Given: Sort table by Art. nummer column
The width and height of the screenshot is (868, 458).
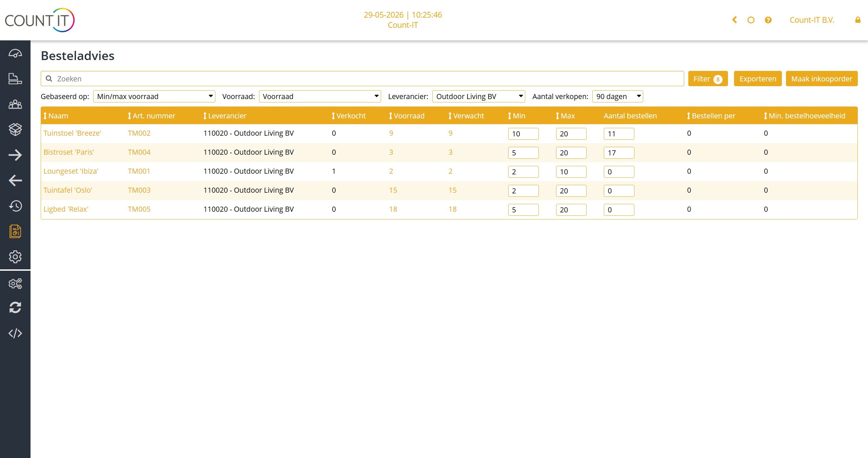Looking at the screenshot, I should (x=151, y=116).
